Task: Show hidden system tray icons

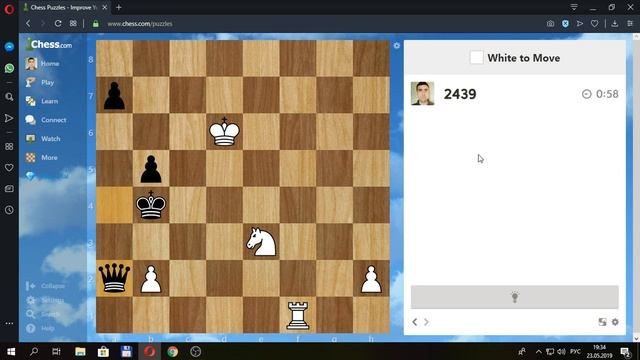Action: (539, 351)
